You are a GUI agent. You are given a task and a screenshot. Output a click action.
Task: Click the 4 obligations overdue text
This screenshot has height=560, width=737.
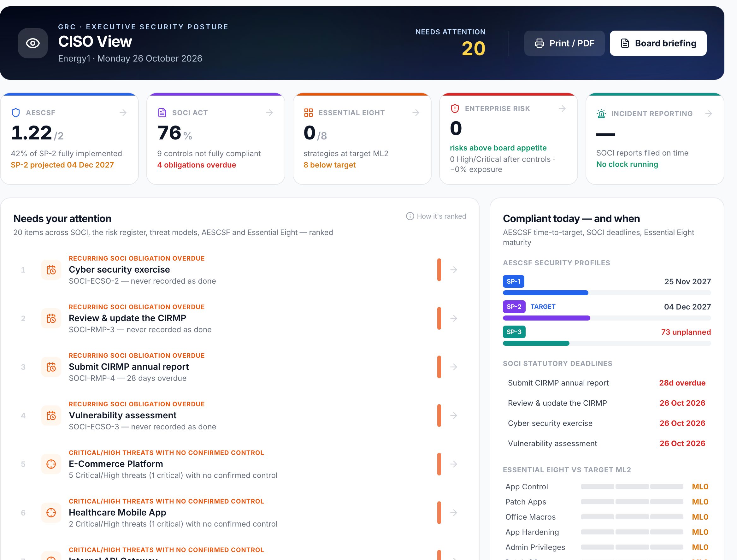197,165
